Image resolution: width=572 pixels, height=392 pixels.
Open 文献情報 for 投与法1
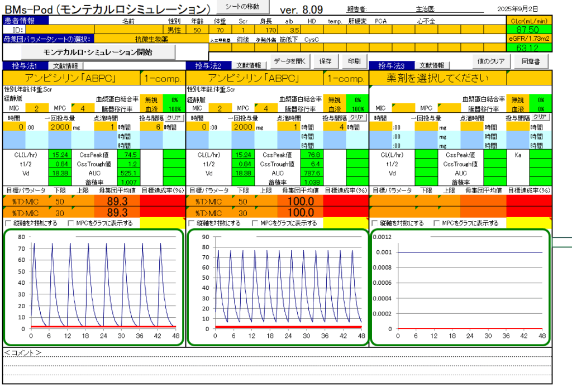click(65, 66)
